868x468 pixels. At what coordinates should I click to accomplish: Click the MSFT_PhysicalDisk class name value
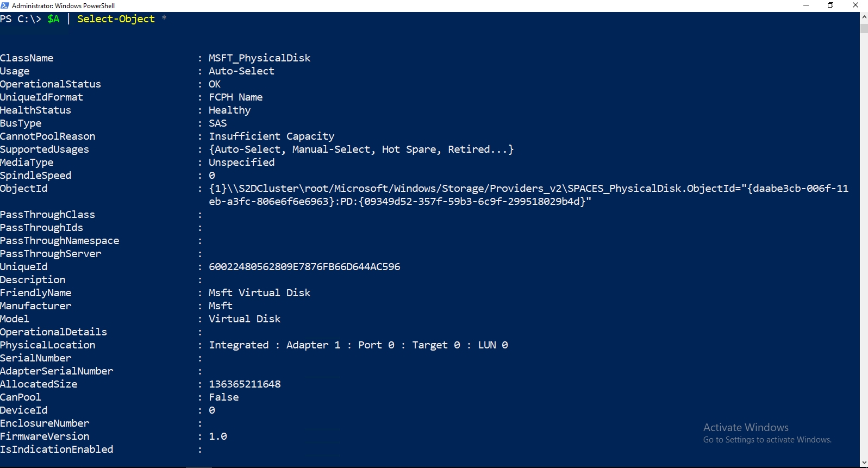point(260,58)
